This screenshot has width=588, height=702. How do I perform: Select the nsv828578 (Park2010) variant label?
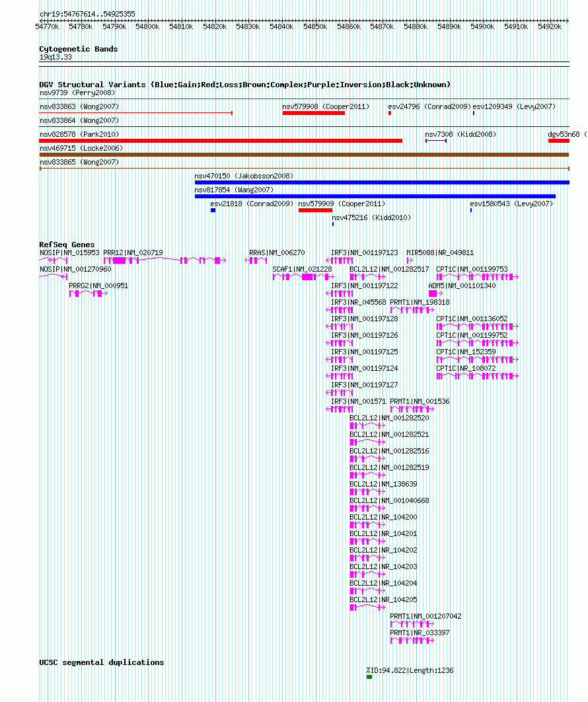[80, 134]
